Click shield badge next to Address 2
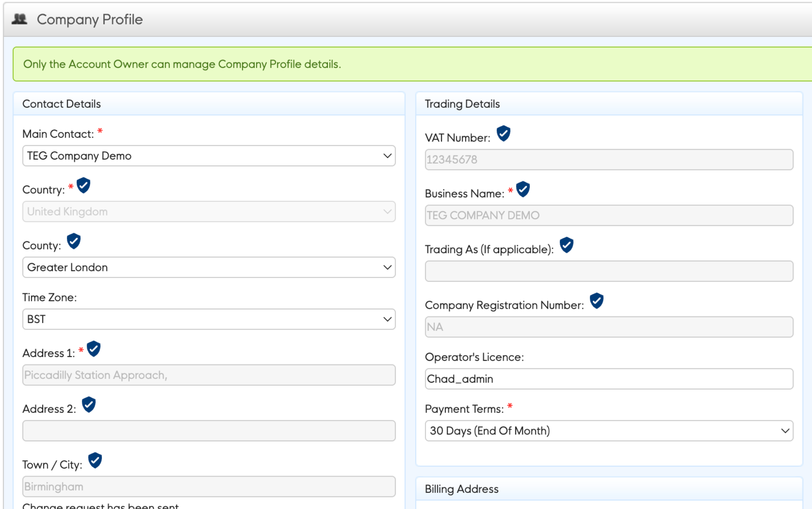The image size is (812, 509). [89, 404]
